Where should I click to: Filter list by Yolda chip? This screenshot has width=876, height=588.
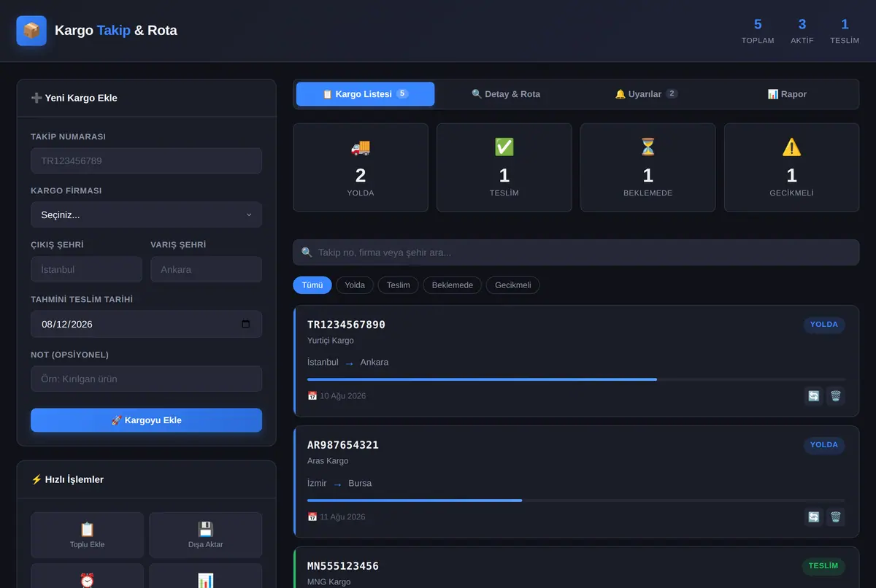[x=355, y=285]
